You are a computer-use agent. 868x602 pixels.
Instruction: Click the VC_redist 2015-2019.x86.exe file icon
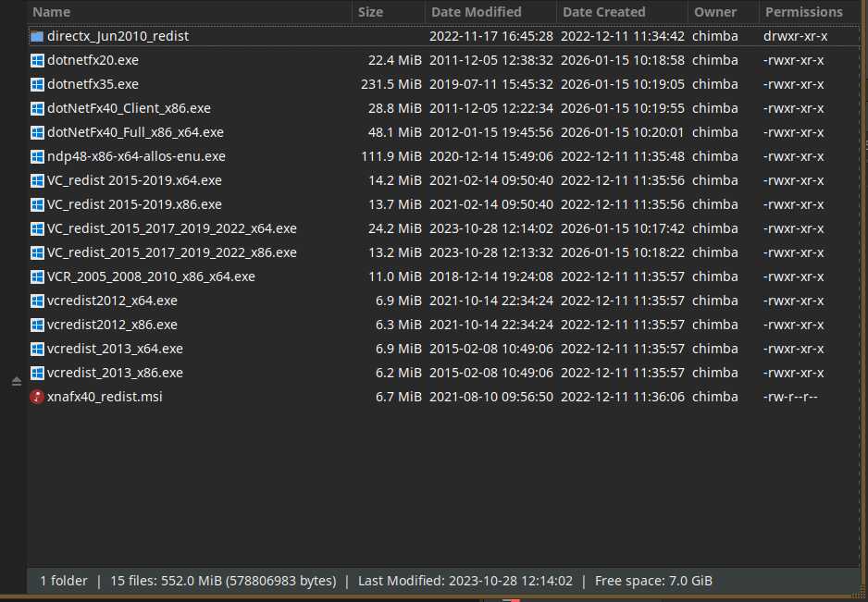[x=37, y=204]
